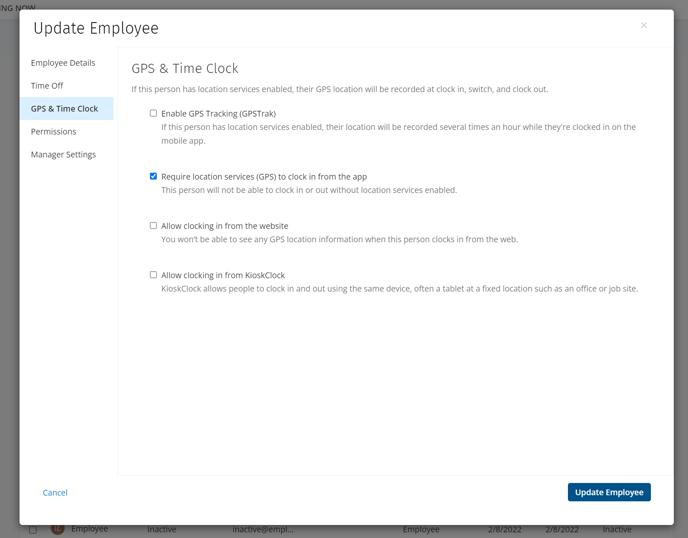Viewport: 688px width, 538px height.
Task: Click the Update Employee dialog title
Action: 96,28
